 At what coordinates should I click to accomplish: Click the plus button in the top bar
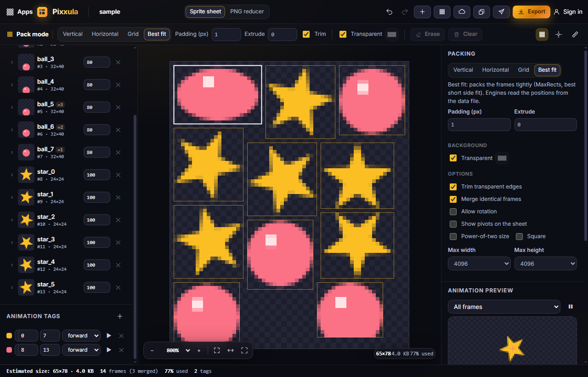[422, 12]
